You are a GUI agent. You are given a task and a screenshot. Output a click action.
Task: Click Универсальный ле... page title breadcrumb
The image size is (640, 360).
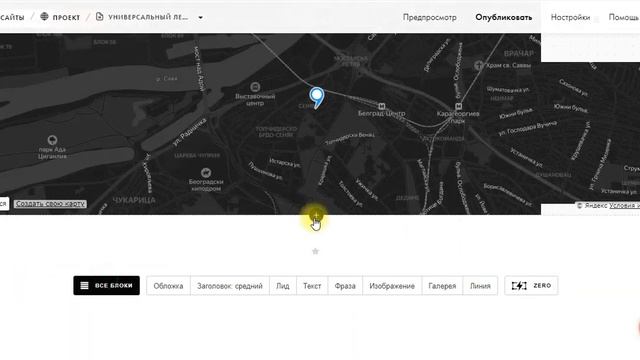(148, 17)
